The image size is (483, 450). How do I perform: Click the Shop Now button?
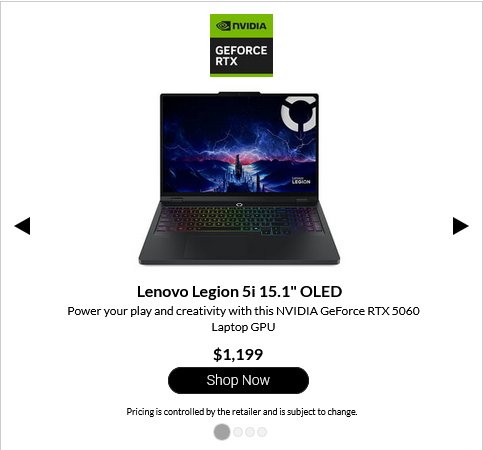pos(238,380)
